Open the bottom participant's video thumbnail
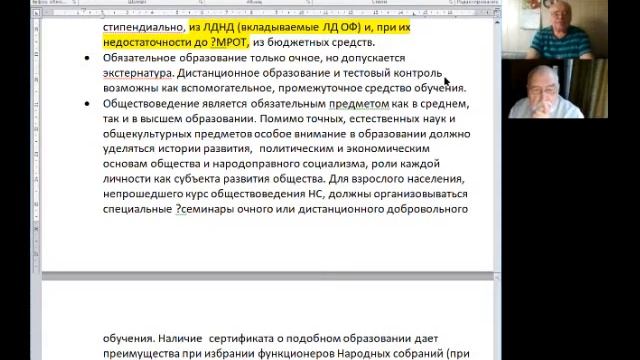 tap(554, 89)
